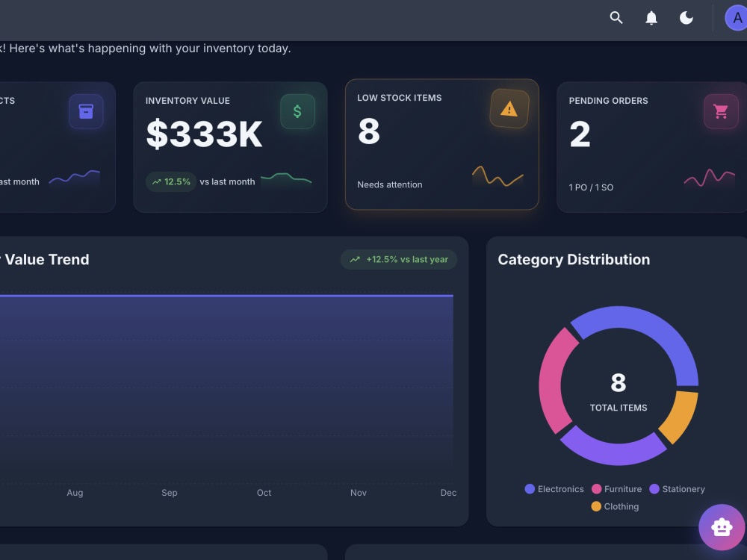Toggle Furniture legend entry
Screen dimensions: 747x560
coord(616,489)
